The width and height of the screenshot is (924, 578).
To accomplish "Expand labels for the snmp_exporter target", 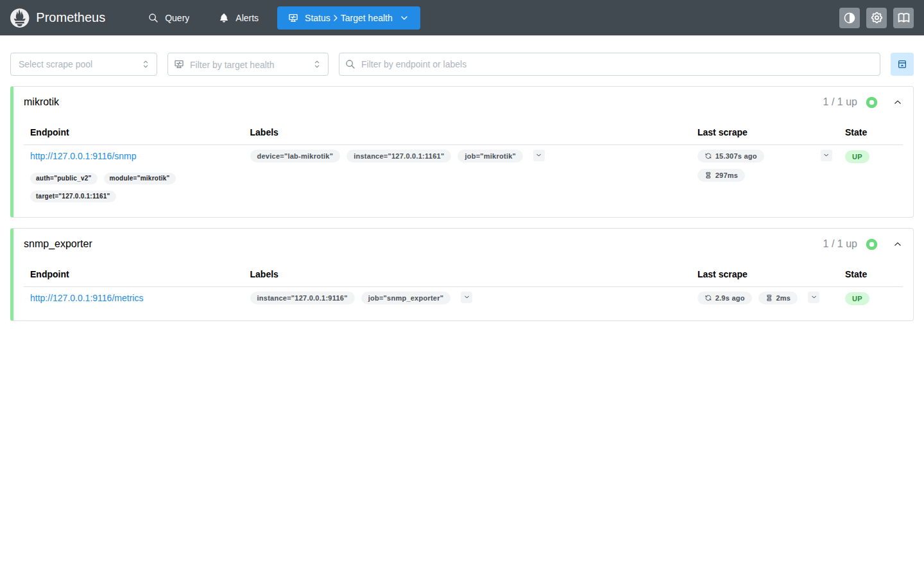I will point(466,297).
